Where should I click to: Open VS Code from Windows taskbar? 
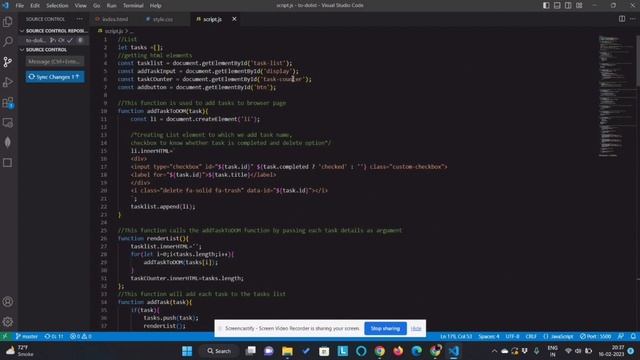(453, 351)
